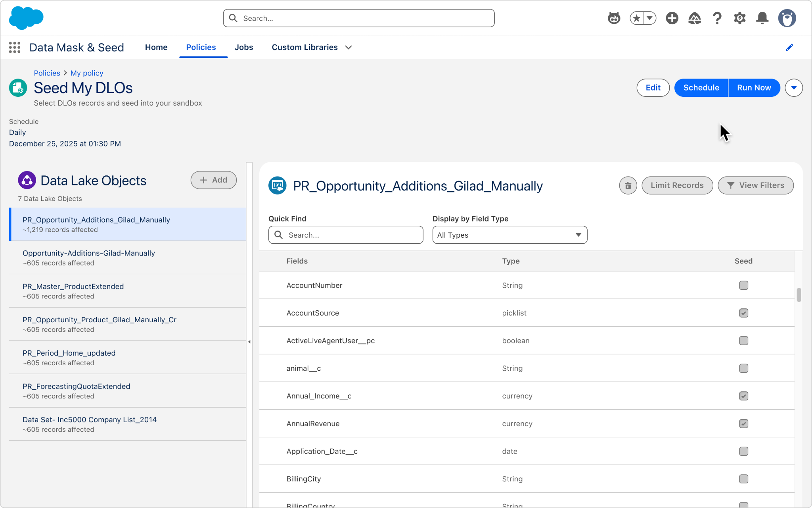
Task: Open the Help question mark icon
Action: [x=717, y=18]
